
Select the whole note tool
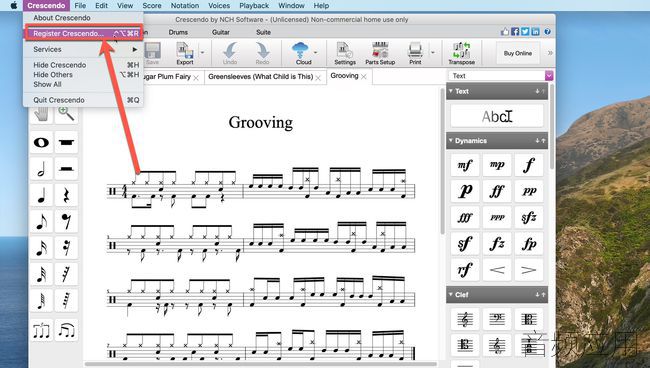click(x=41, y=143)
